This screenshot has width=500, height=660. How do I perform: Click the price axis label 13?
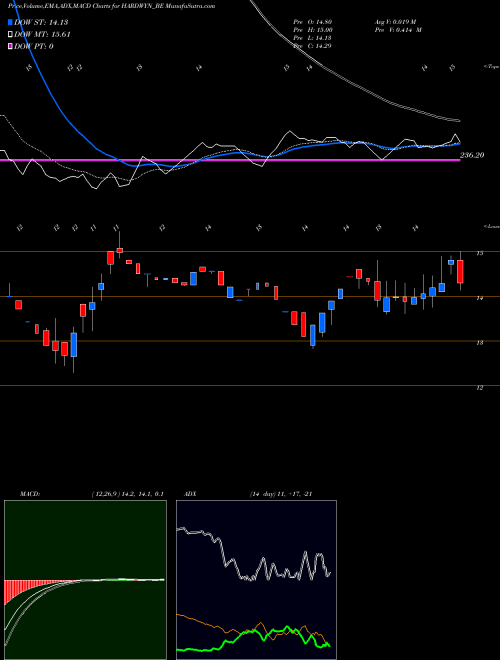479,343
